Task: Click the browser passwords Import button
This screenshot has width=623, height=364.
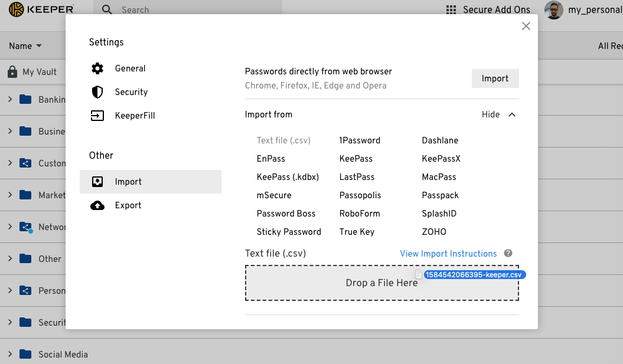Action: coord(495,78)
